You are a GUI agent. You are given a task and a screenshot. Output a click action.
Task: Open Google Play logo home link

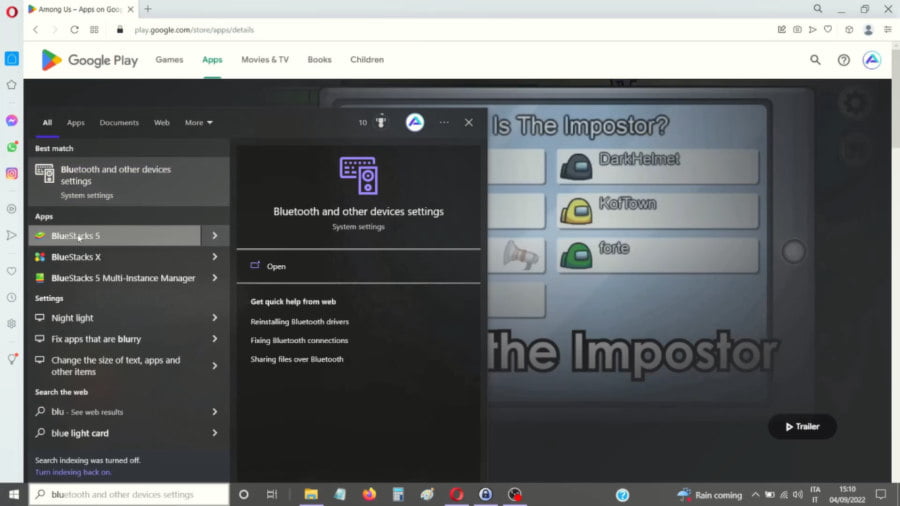89,60
